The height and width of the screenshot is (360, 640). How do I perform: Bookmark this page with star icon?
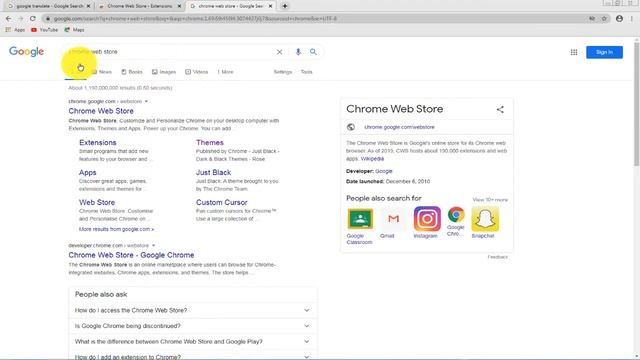[x=604, y=18]
